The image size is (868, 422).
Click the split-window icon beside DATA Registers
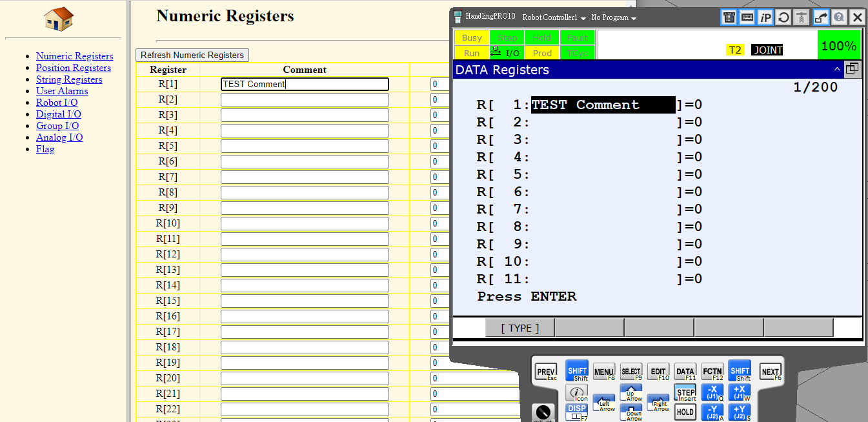pyautogui.click(x=852, y=69)
